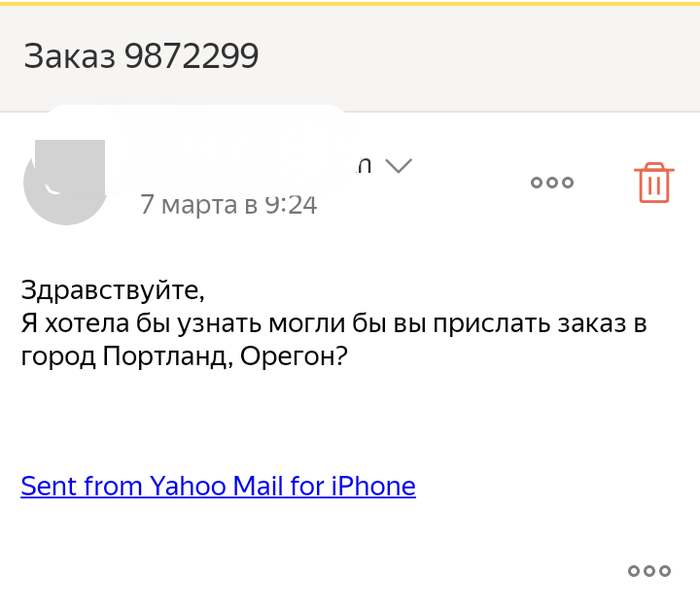Click the order number 9872299

[x=191, y=56]
